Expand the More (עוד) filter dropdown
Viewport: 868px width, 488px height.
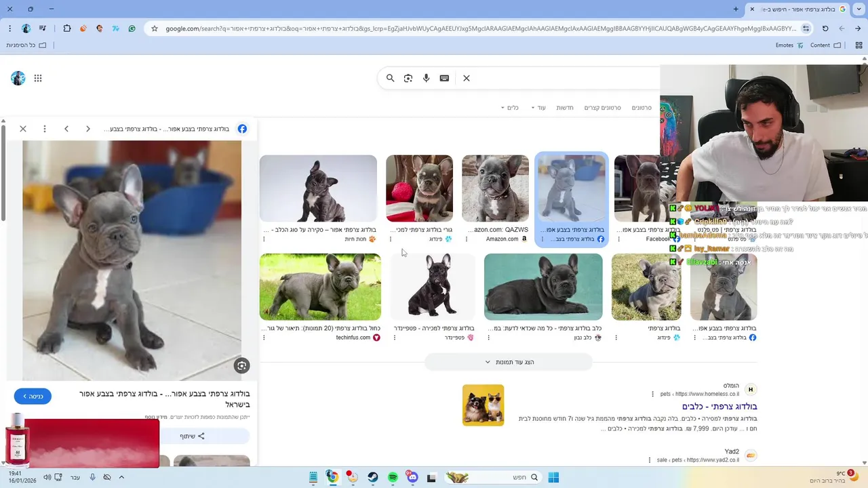pos(538,108)
